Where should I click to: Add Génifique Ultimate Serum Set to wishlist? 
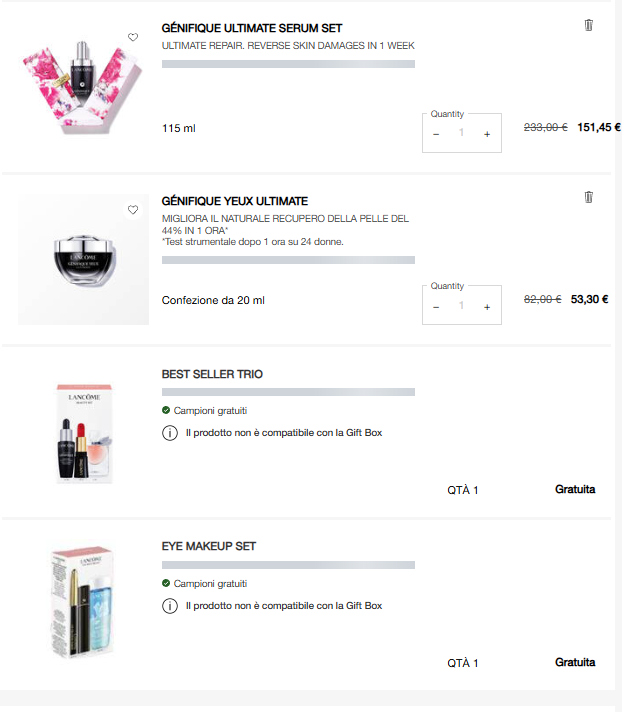click(x=133, y=37)
